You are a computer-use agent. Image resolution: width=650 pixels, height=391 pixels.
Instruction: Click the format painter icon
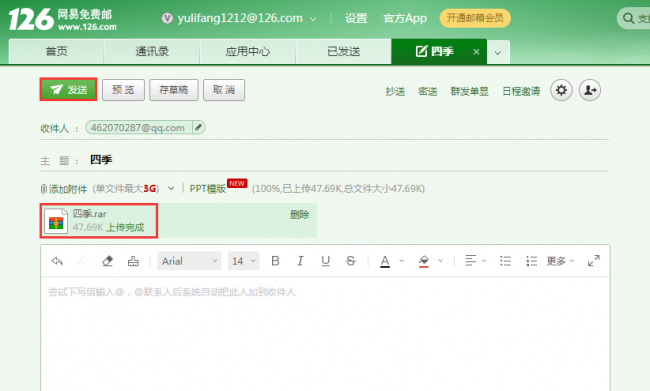(x=133, y=261)
